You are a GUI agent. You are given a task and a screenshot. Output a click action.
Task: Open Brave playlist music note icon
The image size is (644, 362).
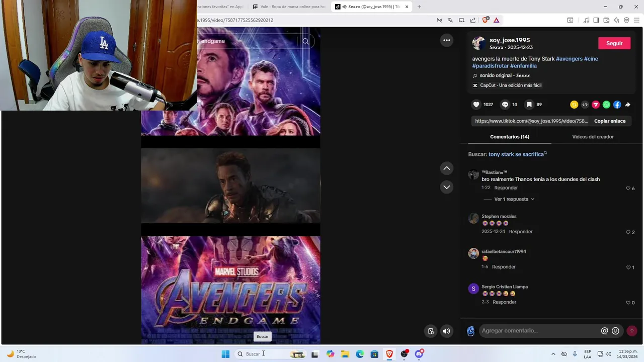pyautogui.click(x=586, y=20)
